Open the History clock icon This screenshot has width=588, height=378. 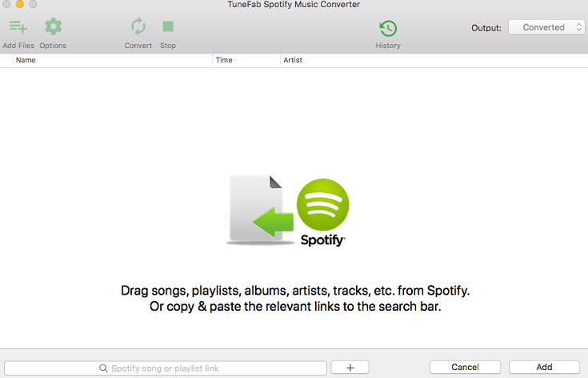[x=388, y=28]
